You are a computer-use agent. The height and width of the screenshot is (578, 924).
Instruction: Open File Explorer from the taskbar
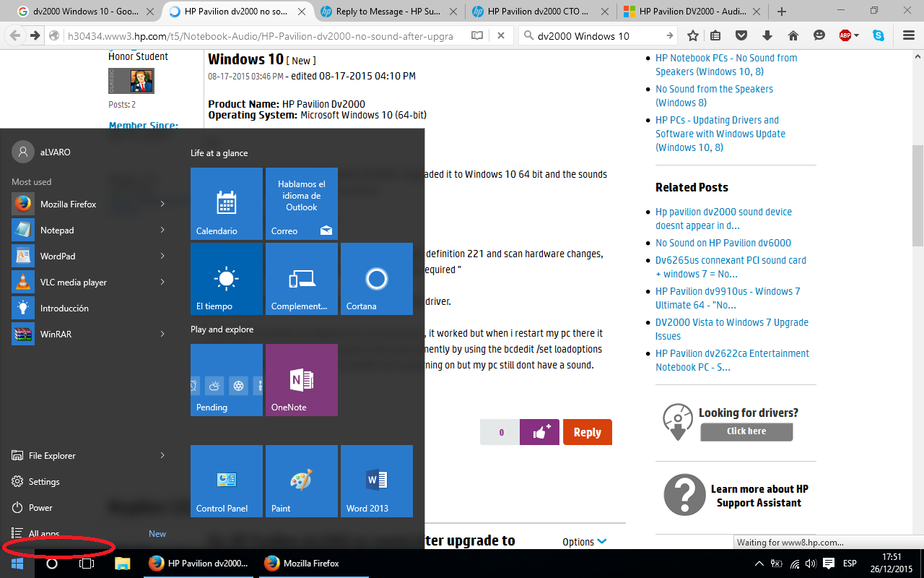(122, 564)
